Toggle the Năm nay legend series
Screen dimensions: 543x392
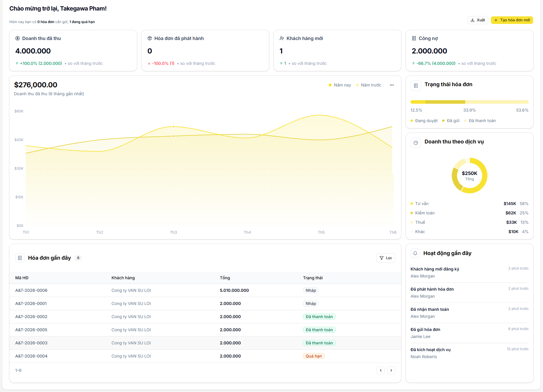pos(340,85)
